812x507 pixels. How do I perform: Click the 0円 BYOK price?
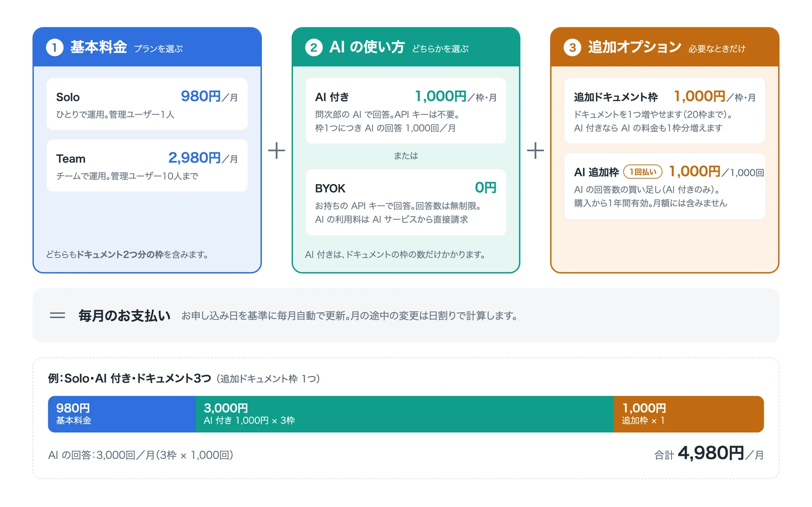(486, 188)
